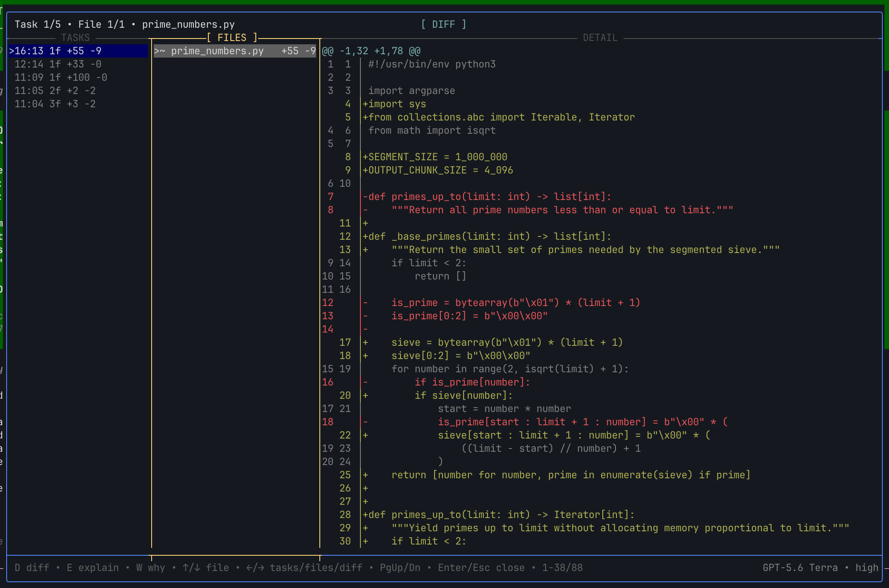Click the 'PgUp/Dn' footer hint
The image size is (889, 588).
pyautogui.click(x=400, y=568)
